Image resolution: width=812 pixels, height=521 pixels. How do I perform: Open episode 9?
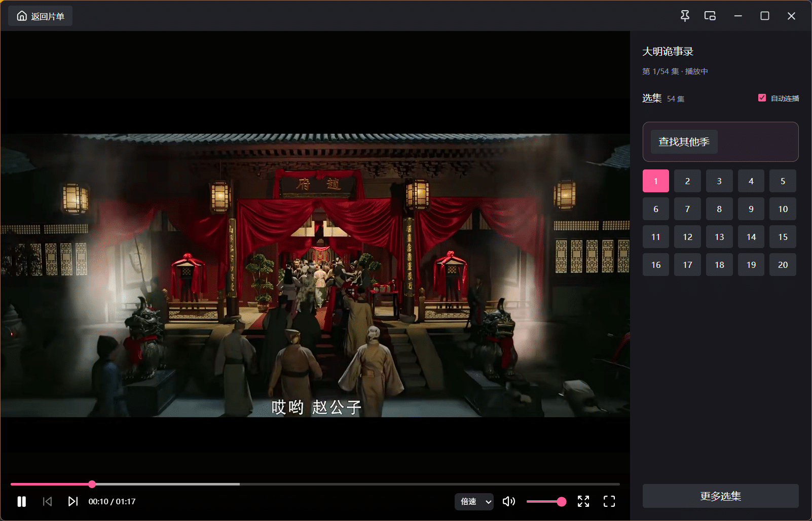pos(751,209)
